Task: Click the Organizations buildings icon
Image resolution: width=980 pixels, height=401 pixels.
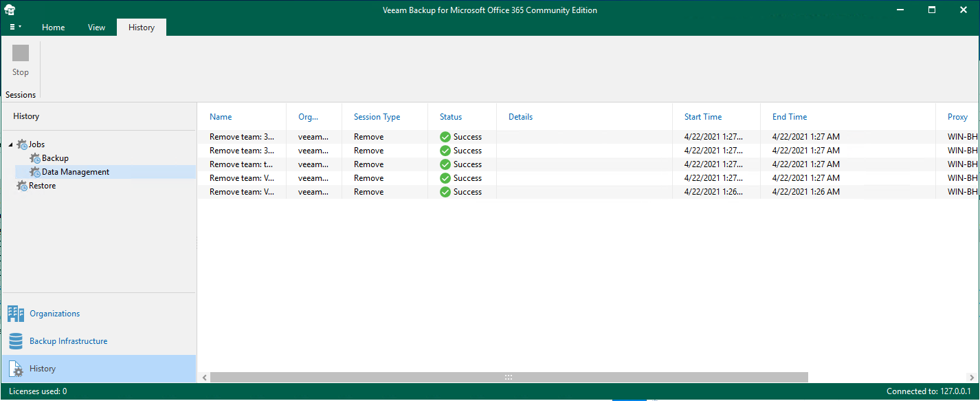Action: click(x=15, y=314)
